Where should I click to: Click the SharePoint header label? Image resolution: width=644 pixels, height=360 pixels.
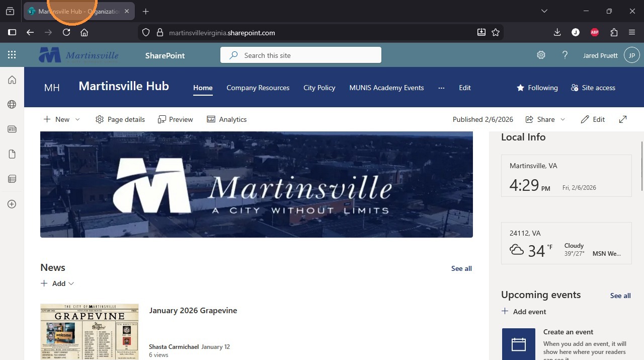point(165,55)
